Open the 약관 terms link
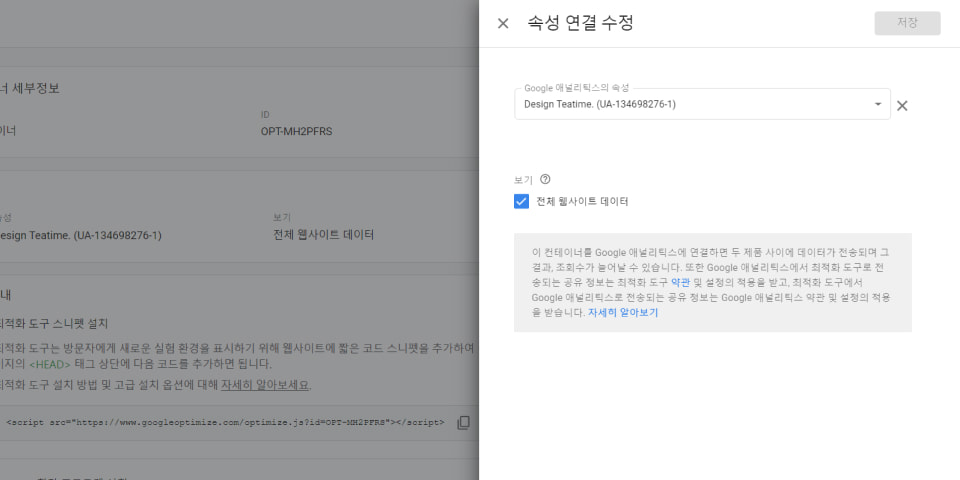 pyautogui.click(x=680, y=283)
